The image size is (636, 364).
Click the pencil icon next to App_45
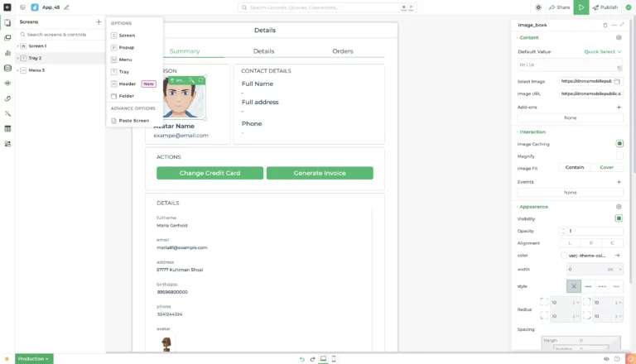tap(66, 7)
